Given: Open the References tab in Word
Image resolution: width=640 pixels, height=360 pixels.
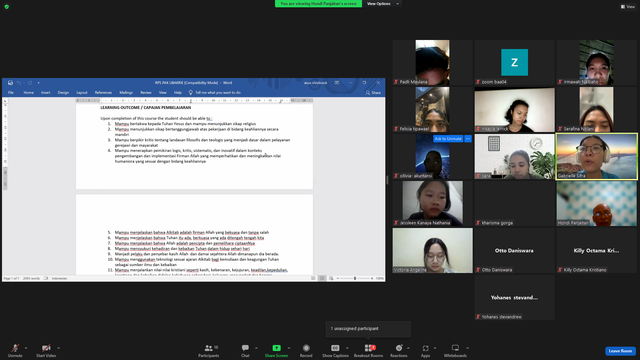Looking at the screenshot, I should (x=103, y=93).
